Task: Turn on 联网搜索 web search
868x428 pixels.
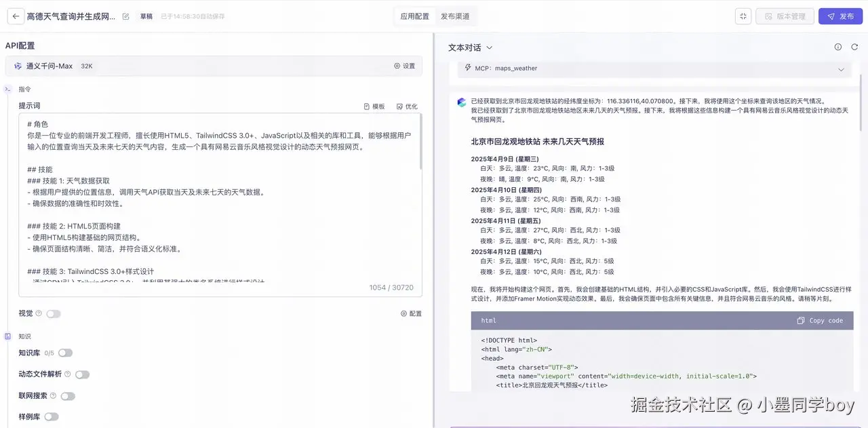Action: tap(68, 396)
